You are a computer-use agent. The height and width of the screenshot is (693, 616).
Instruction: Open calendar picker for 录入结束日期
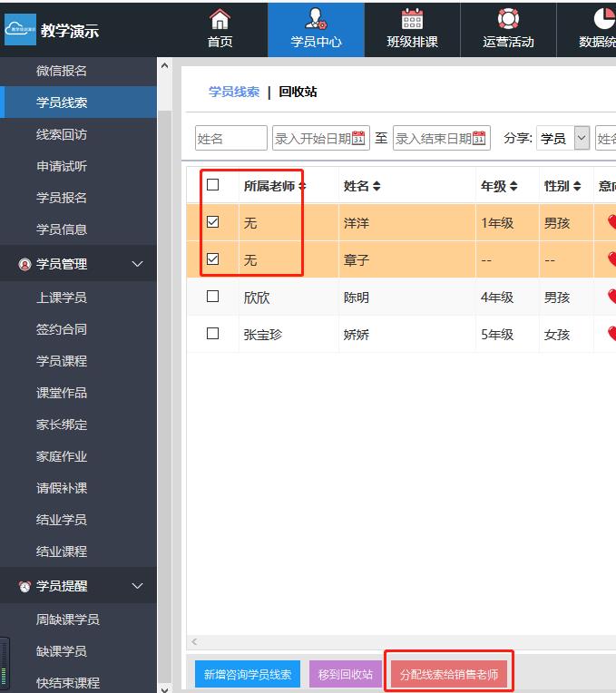[x=479, y=138]
